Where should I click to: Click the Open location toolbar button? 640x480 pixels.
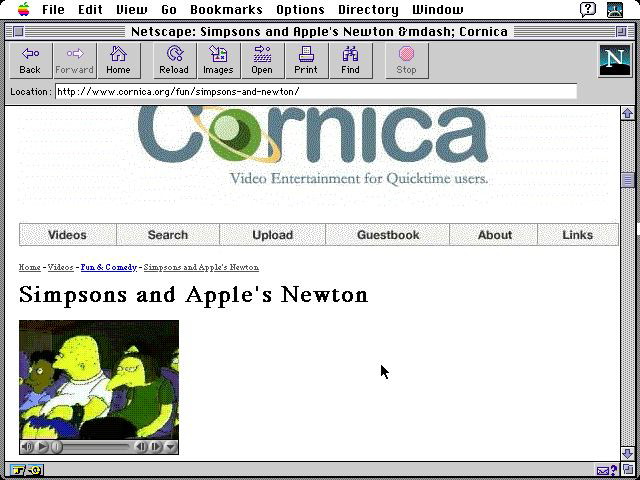pos(262,60)
